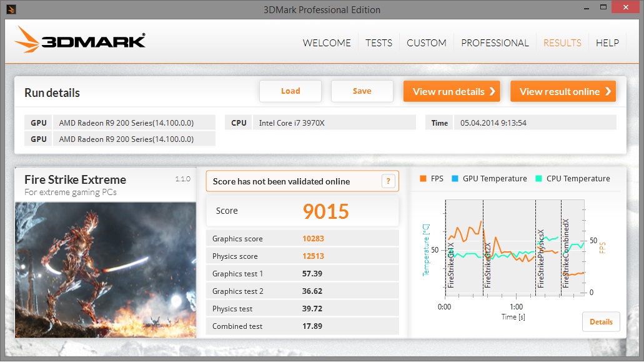Click Graphics test 2 value 36.62
644x362 pixels.
312,291
